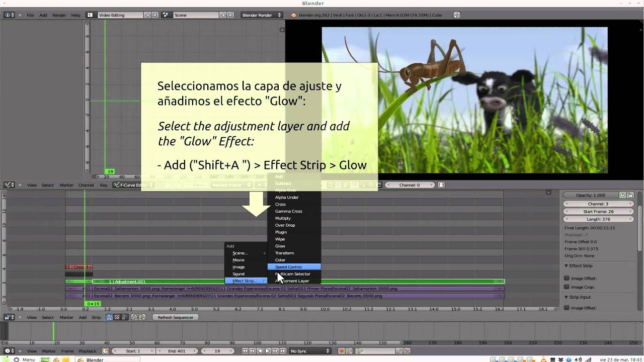Open the Info editor type selector icon
Screen dimensions: 644x362
(9, 15)
